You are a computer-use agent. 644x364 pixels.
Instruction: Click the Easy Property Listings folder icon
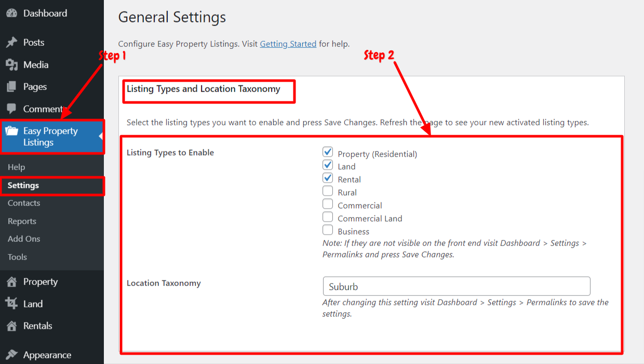pyautogui.click(x=11, y=131)
